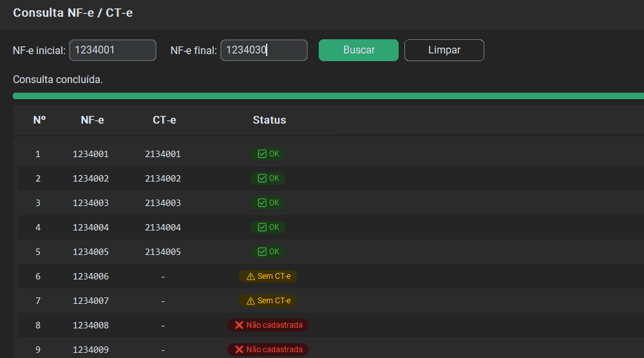Click the CT-e column header

click(x=164, y=120)
